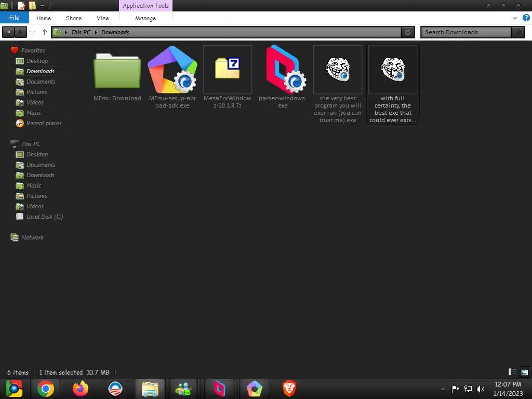Expand the ribbon with the chevron
Image resolution: width=532 pixels, height=399 pixels.
pos(515,18)
